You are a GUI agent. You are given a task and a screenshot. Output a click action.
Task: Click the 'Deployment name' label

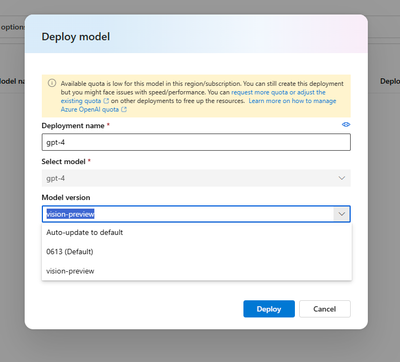(x=73, y=126)
